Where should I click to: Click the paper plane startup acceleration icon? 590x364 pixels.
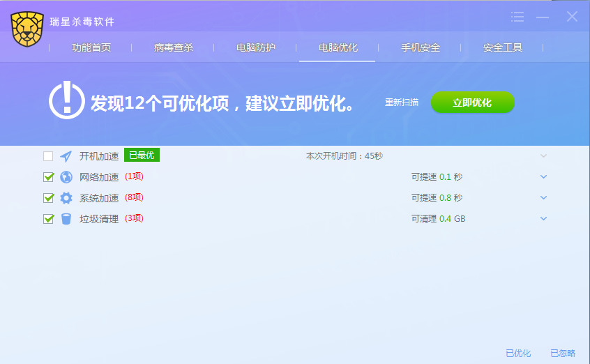point(66,156)
